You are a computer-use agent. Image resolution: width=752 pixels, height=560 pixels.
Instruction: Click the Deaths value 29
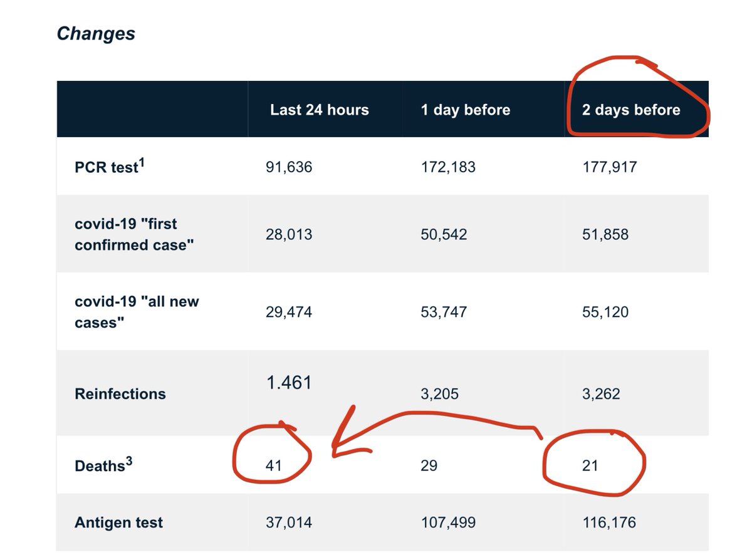coord(429,465)
